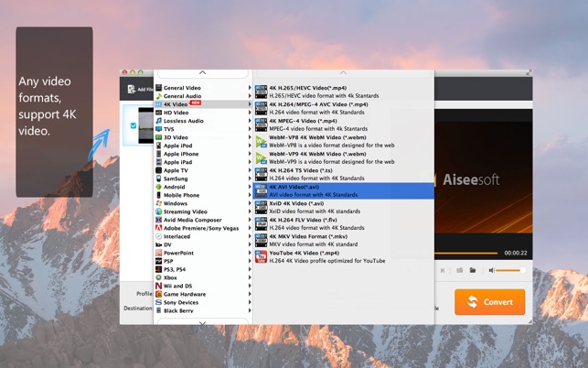Click the Game Hardware icon
The height and width of the screenshot is (368, 588).
click(158, 294)
